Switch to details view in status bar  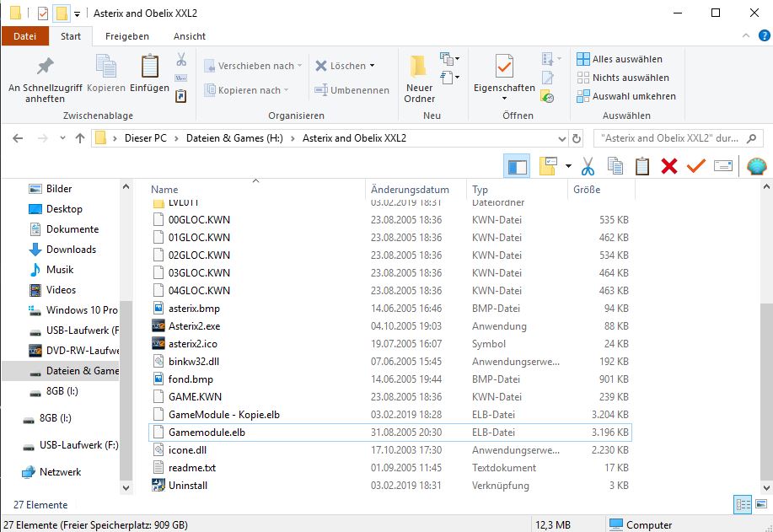click(x=743, y=504)
